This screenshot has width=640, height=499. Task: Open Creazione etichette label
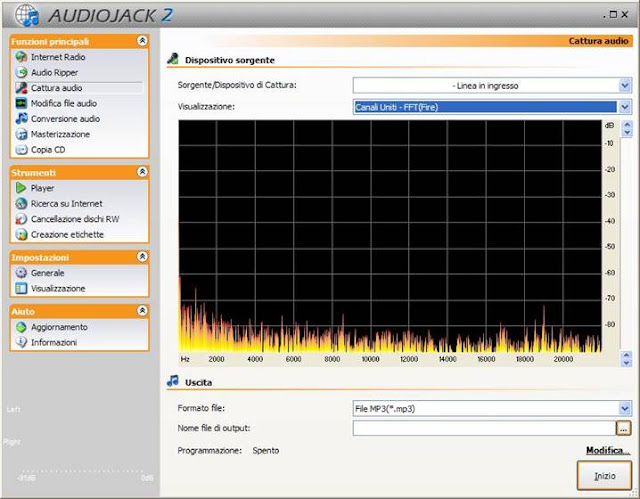pyautogui.click(x=67, y=235)
